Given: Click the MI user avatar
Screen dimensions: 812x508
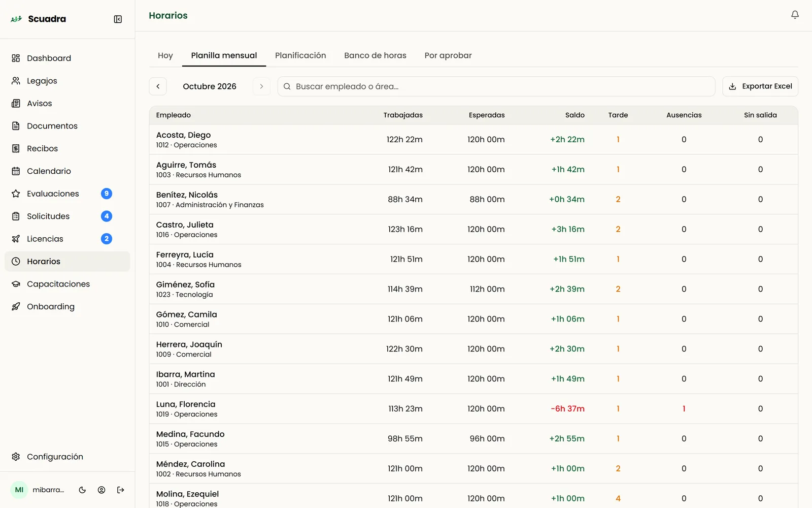Looking at the screenshot, I should [19, 490].
